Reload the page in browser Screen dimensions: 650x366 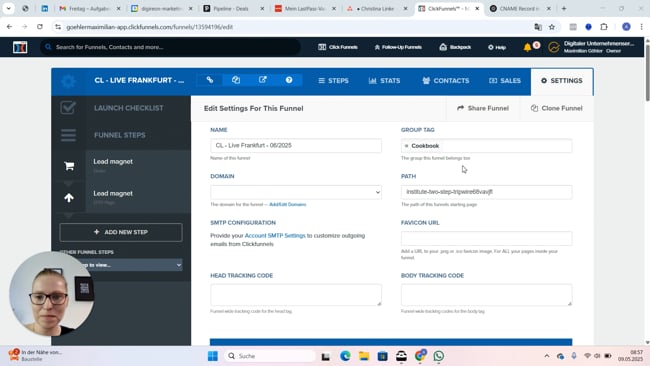click(40, 27)
